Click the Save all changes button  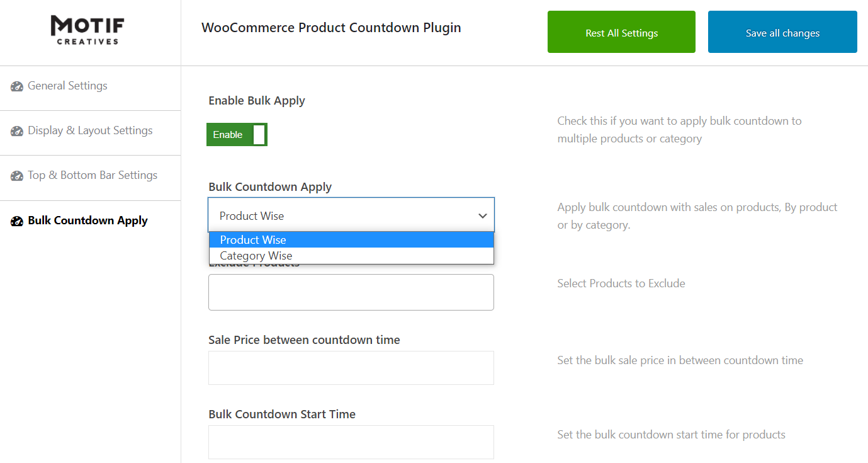tap(782, 32)
